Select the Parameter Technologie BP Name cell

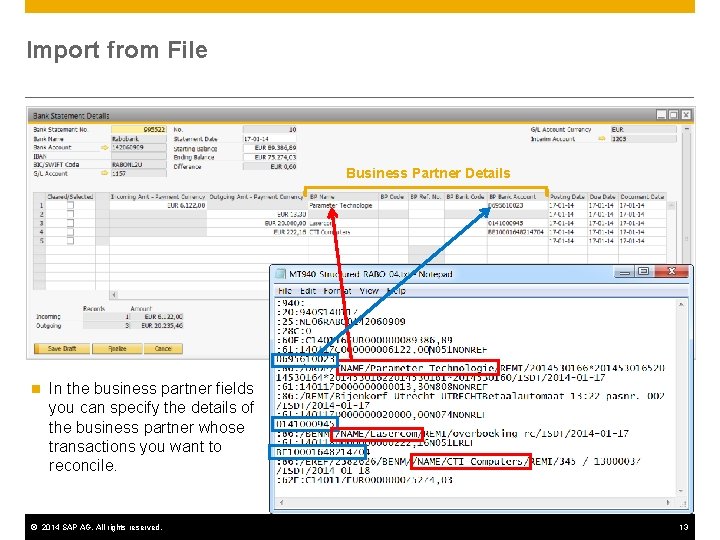click(343, 205)
